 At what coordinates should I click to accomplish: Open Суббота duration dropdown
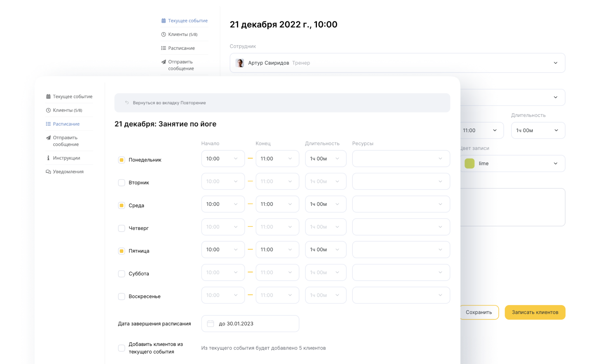326,273
